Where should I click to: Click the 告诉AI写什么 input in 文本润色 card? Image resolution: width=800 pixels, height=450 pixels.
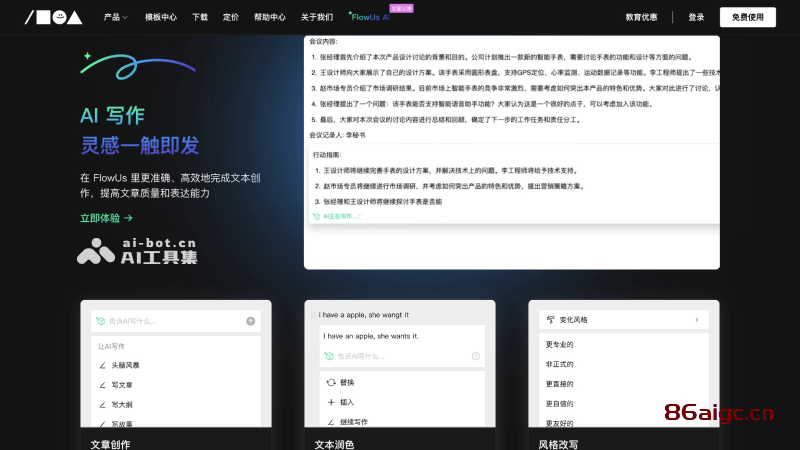[402, 356]
